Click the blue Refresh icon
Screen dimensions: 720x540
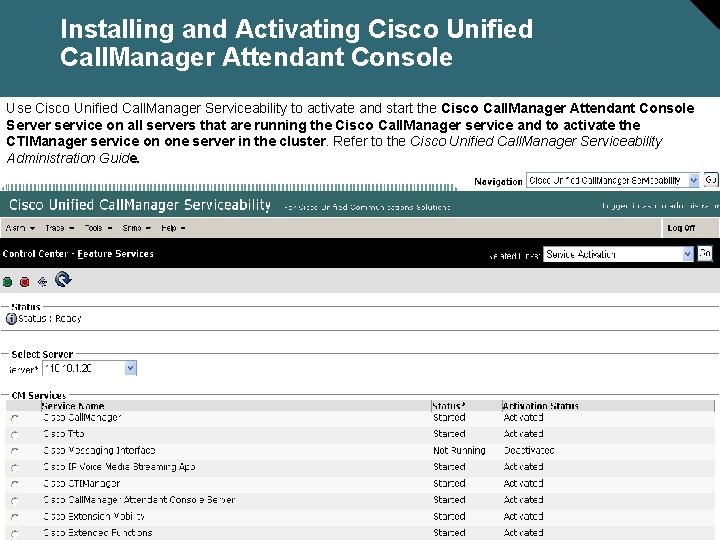pos(63,279)
